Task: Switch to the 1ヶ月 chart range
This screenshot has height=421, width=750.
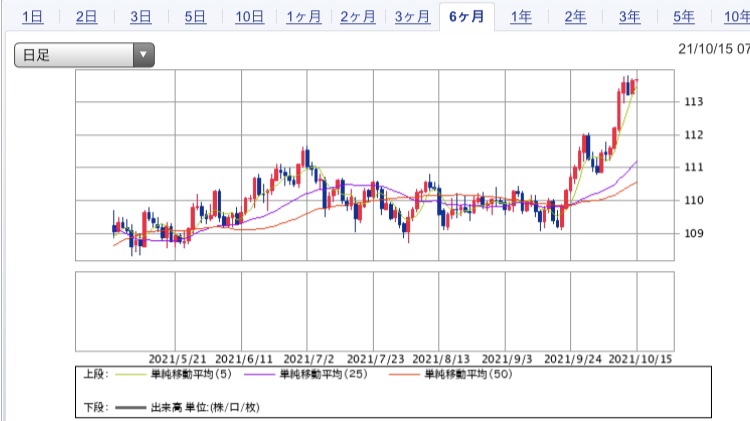Action: (304, 17)
